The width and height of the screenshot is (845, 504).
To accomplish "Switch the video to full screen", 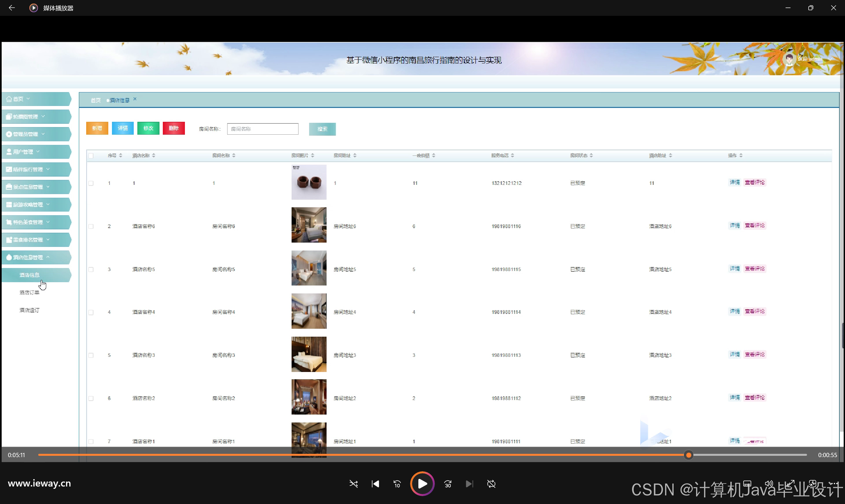I will coord(790,484).
